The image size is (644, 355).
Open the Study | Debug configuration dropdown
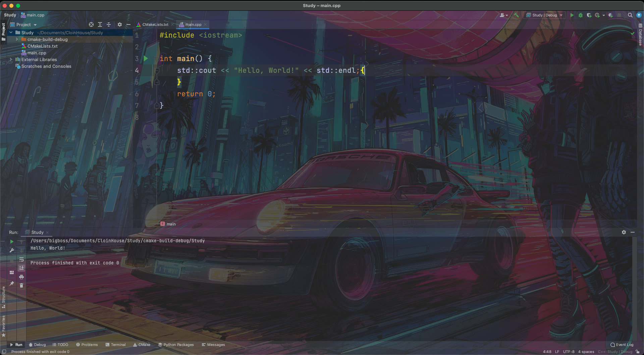click(544, 15)
